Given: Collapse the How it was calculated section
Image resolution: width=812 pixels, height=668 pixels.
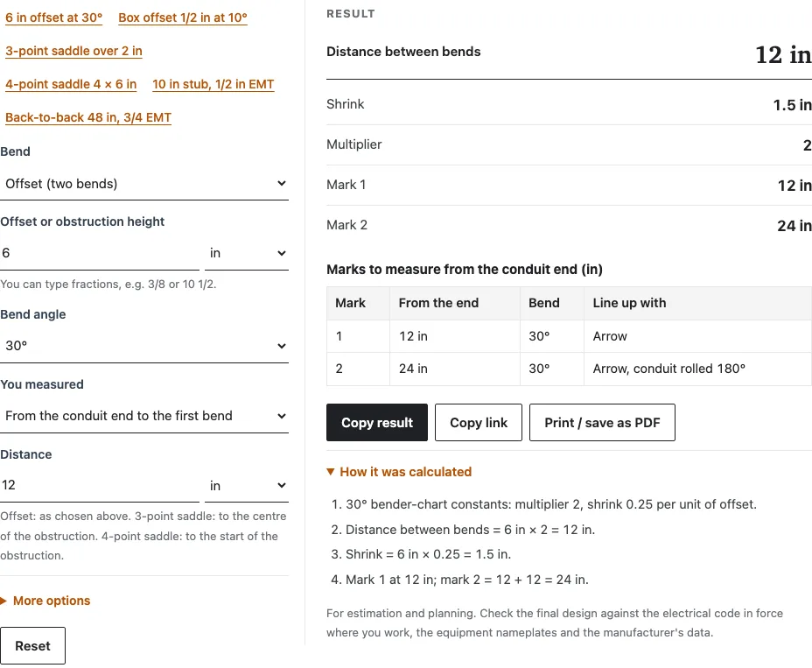Looking at the screenshot, I should coord(399,472).
